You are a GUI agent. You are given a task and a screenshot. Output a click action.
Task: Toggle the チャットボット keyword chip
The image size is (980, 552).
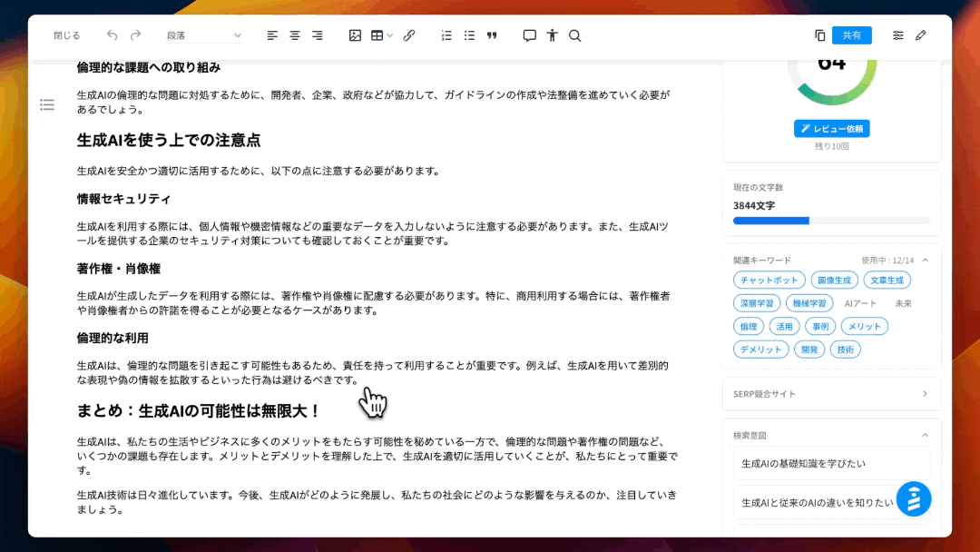[769, 281]
